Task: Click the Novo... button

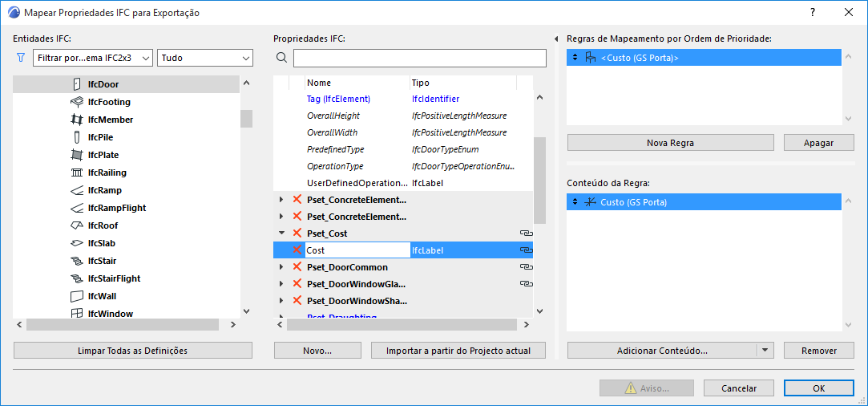Action: click(x=317, y=350)
